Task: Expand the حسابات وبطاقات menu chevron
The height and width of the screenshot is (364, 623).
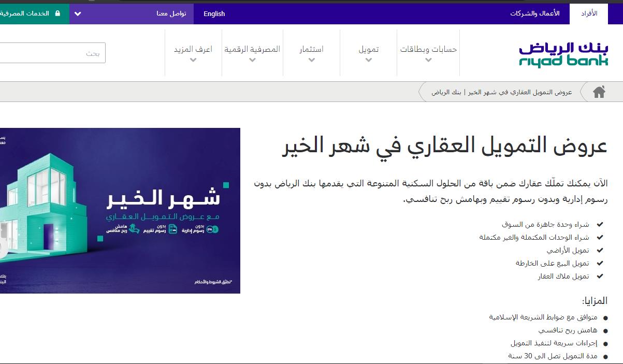Action: click(x=428, y=60)
